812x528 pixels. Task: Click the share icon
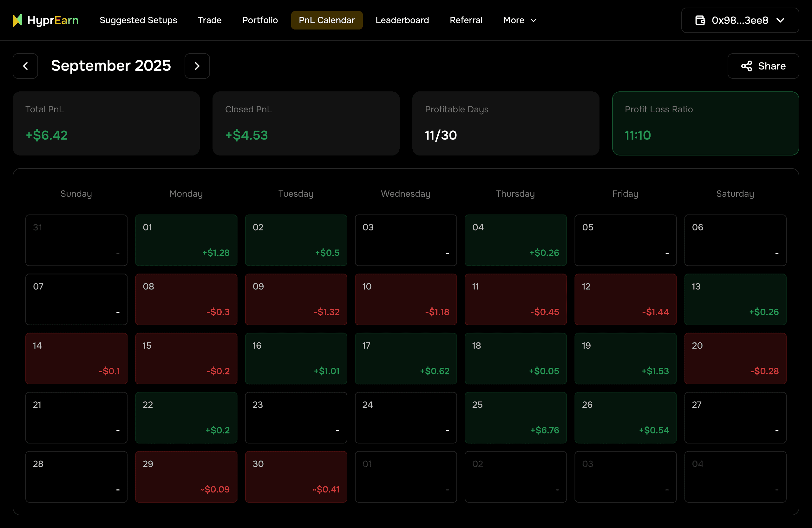746,66
